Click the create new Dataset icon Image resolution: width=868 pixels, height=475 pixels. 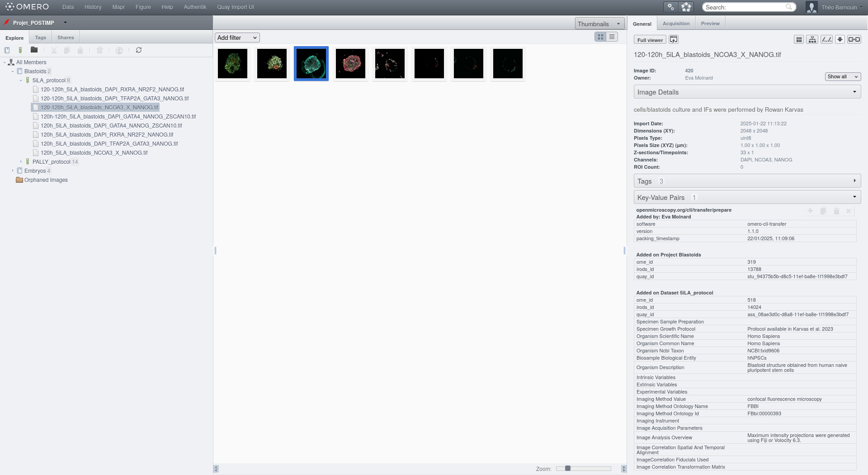(20, 50)
